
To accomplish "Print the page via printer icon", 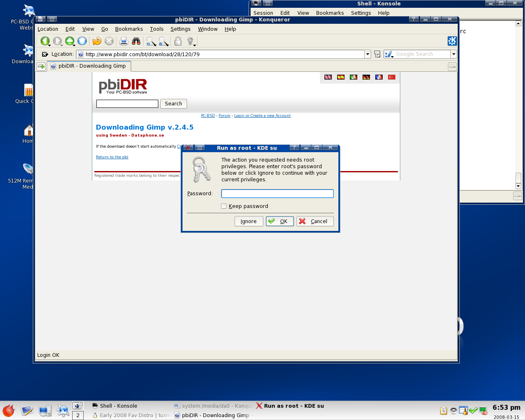I will pos(124,41).
